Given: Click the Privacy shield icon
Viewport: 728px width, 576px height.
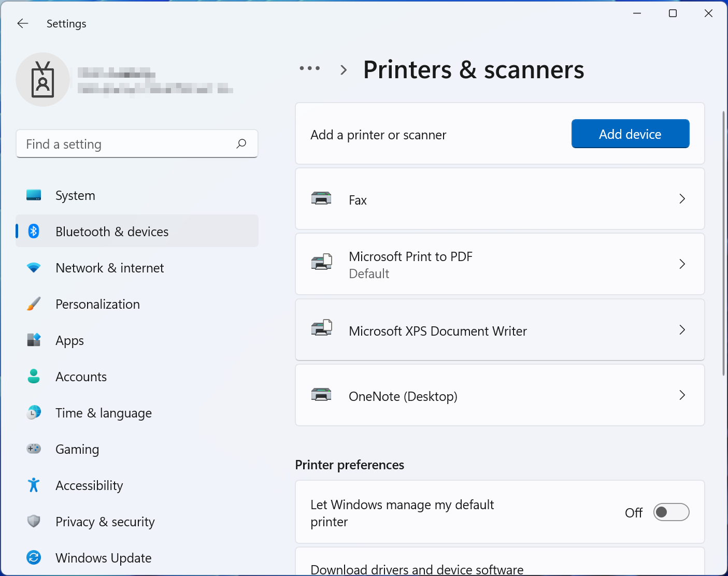Looking at the screenshot, I should [x=34, y=521].
